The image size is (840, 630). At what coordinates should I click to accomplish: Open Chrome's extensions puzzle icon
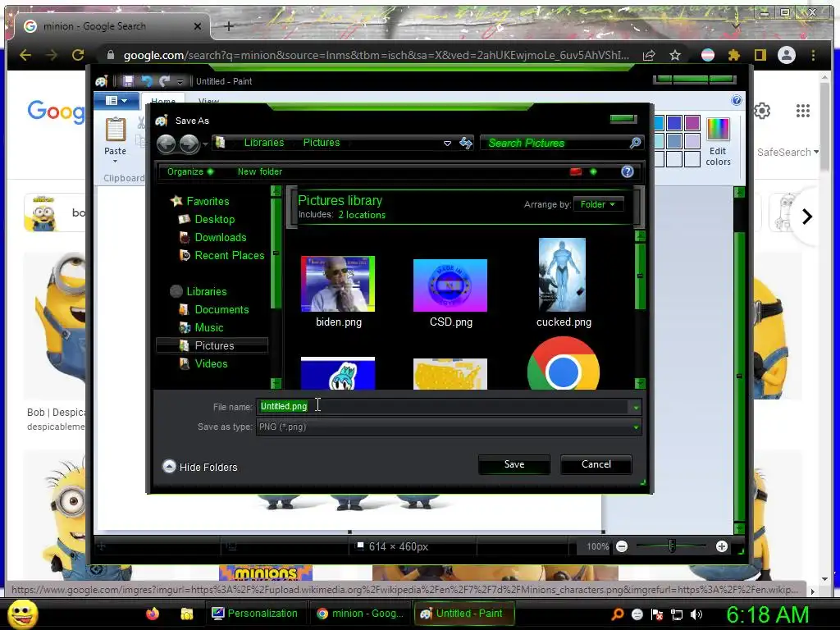[x=734, y=55]
